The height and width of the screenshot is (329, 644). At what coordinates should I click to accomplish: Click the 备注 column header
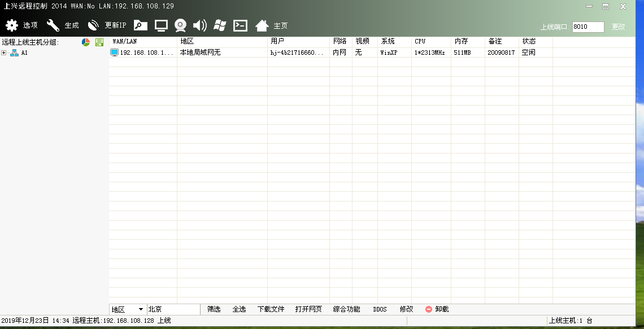point(502,41)
